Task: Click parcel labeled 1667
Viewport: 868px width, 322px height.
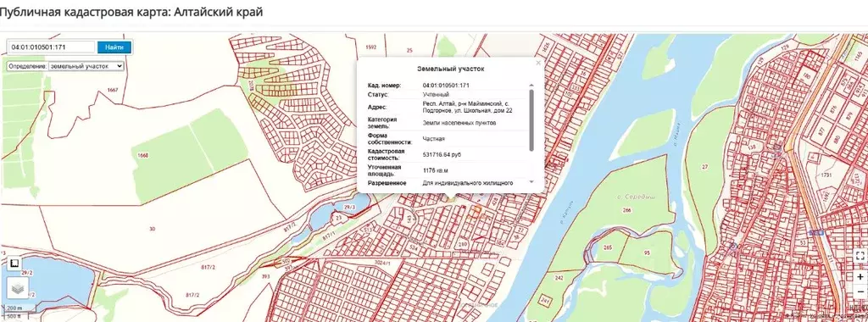Action: click(x=113, y=89)
